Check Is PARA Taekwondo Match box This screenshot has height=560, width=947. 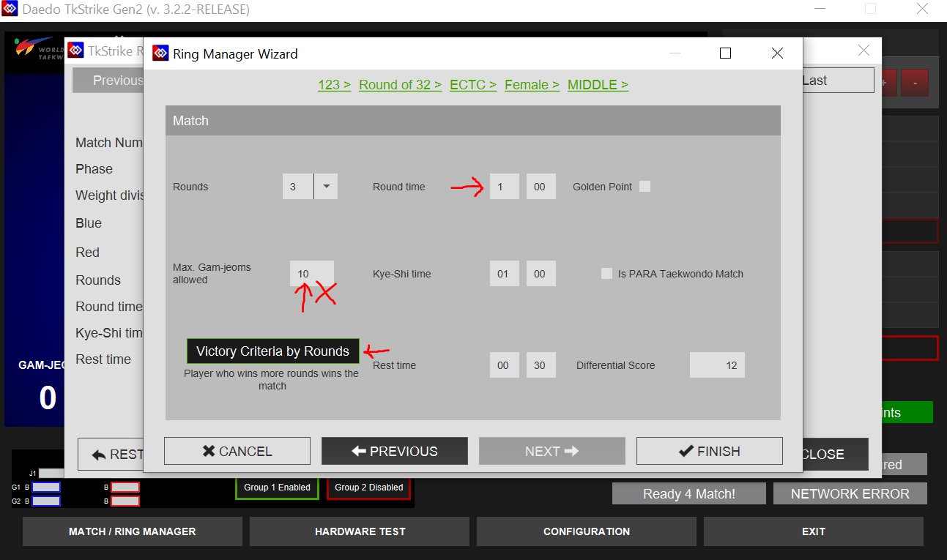606,274
